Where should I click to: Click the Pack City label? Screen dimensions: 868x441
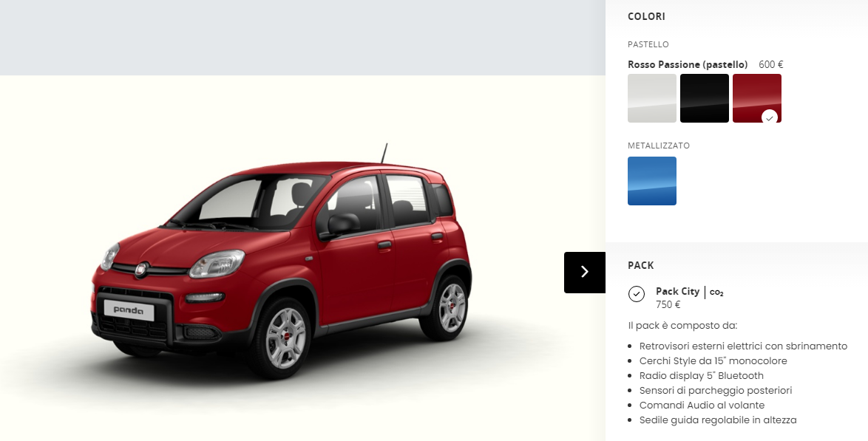pos(677,291)
